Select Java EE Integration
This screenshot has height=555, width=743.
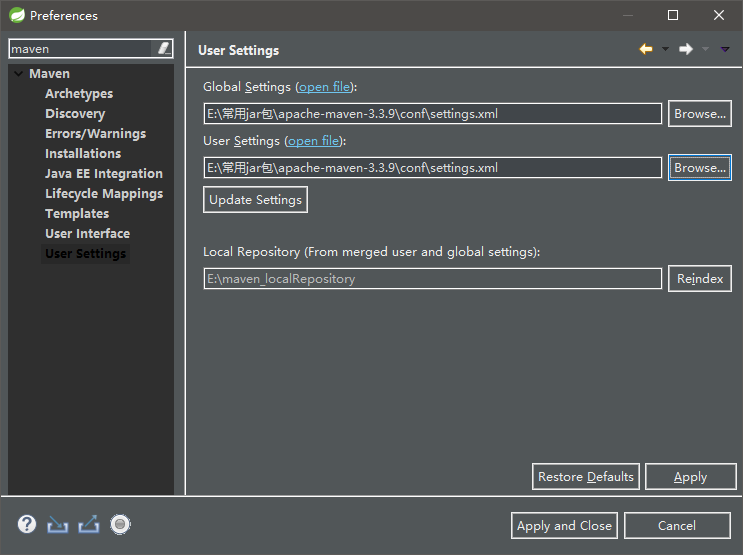tap(104, 173)
